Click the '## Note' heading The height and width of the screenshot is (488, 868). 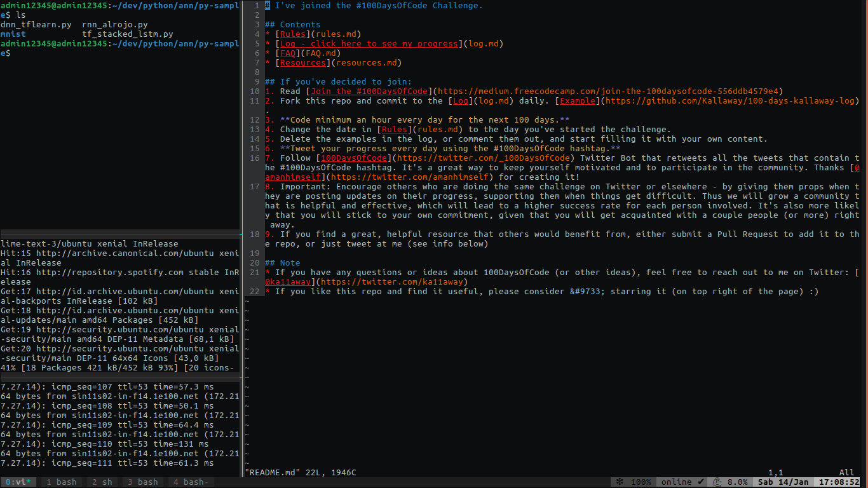click(283, 263)
